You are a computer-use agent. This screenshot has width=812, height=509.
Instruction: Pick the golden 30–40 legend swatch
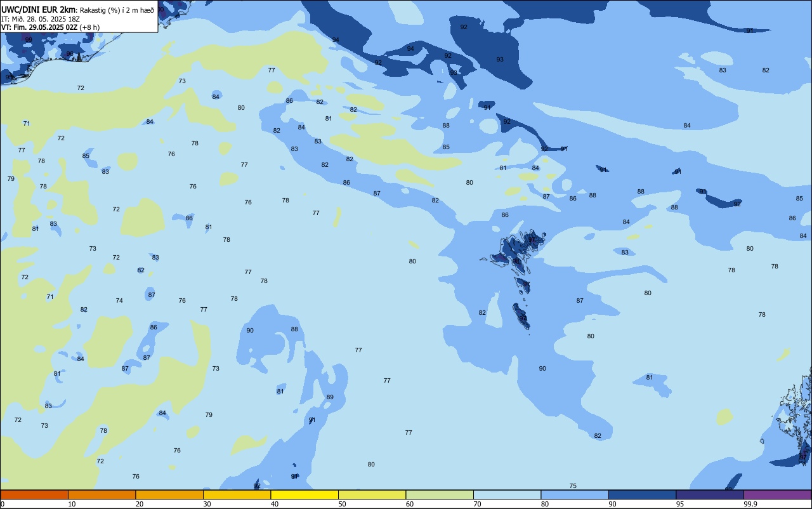pos(237,494)
